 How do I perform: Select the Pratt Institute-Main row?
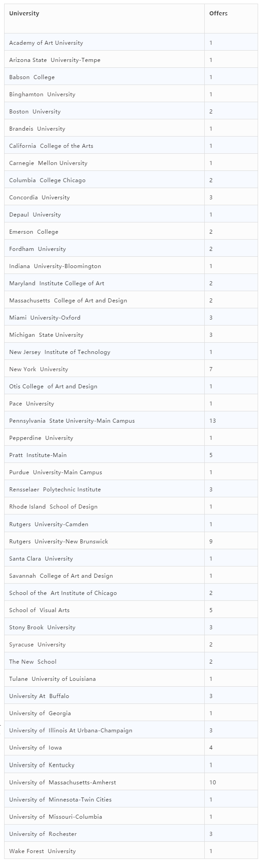point(131,455)
